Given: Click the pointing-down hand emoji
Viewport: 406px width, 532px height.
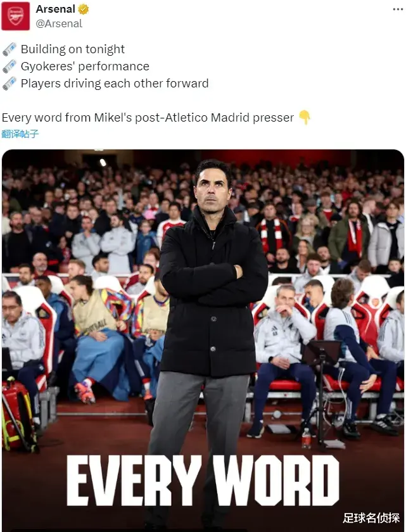Looking at the screenshot, I should tap(305, 117).
